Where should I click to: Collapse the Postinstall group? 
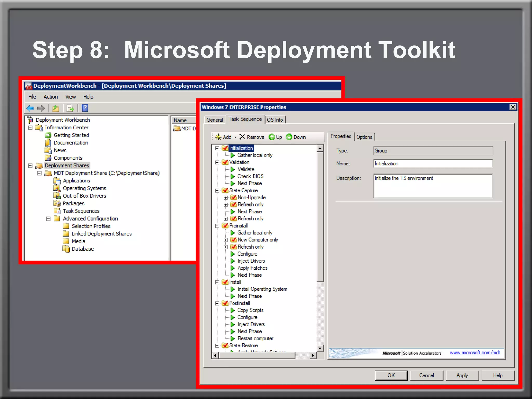[x=217, y=303]
